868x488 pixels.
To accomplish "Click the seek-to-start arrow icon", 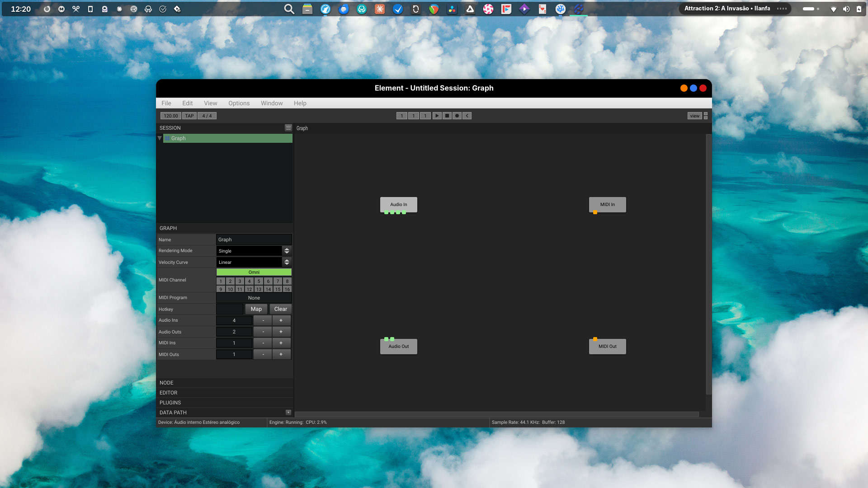I will coord(467,116).
